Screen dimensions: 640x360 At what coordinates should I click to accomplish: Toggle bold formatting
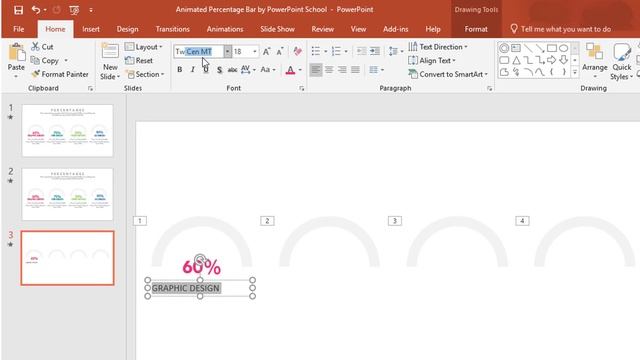(180, 70)
